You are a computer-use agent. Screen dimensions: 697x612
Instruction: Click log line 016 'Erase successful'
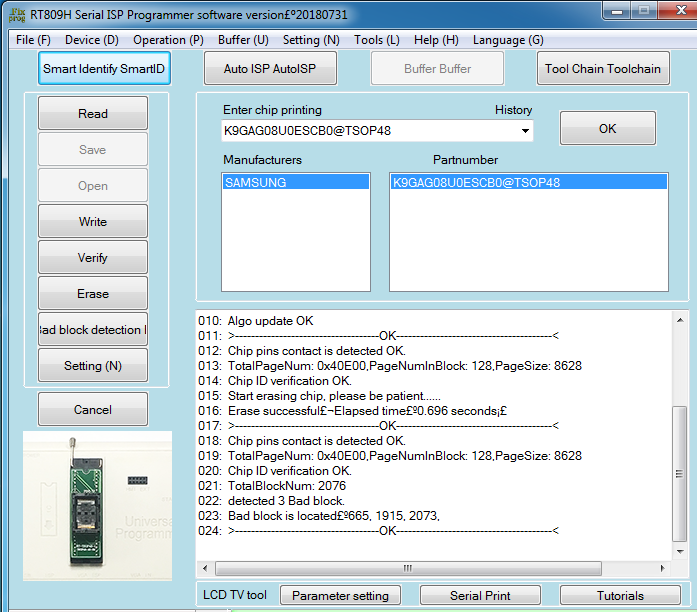[352, 411]
